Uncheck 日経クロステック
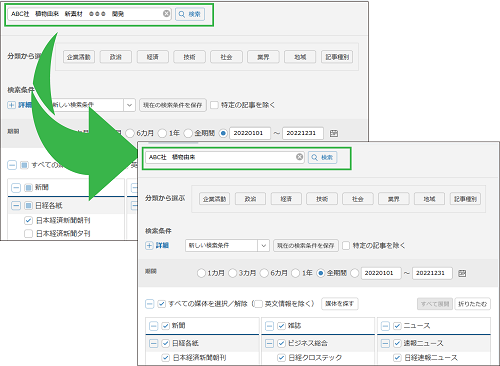The image size is (500, 366). point(281,358)
